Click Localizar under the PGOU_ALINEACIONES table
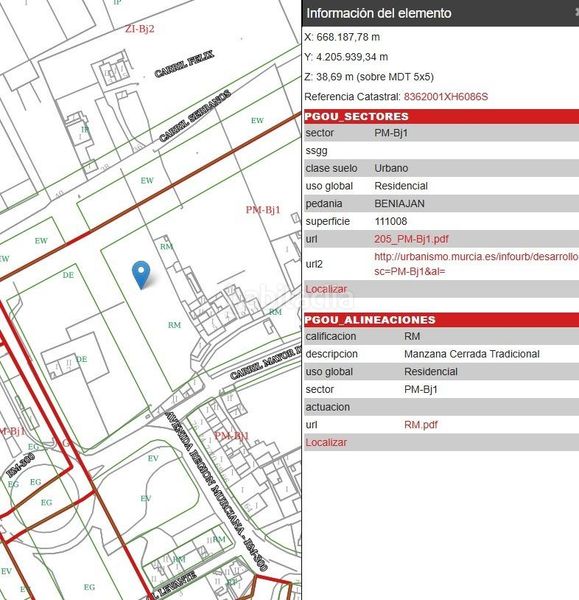Image resolution: width=579 pixels, height=600 pixels. click(x=326, y=442)
